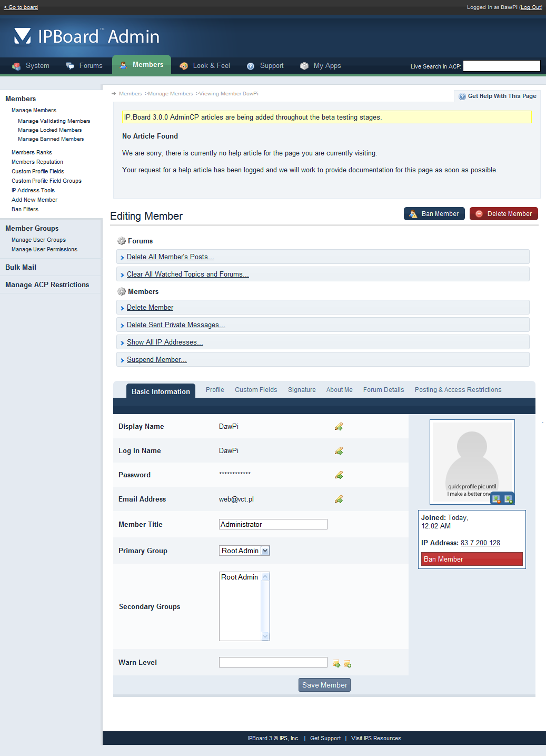Image resolution: width=546 pixels, height=756 pixels.
Task: Click the edit icon next to Log In Name
Action: point(339,450)
